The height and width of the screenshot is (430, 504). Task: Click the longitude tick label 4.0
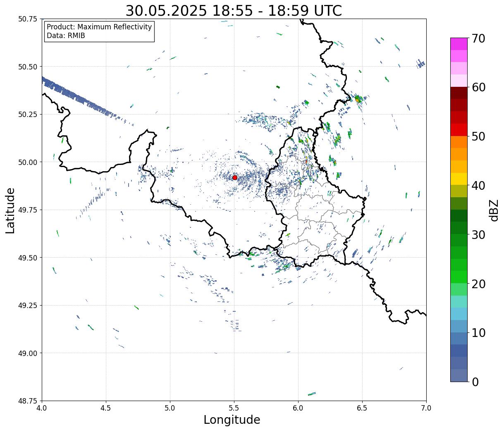click(x=42, y=408)
